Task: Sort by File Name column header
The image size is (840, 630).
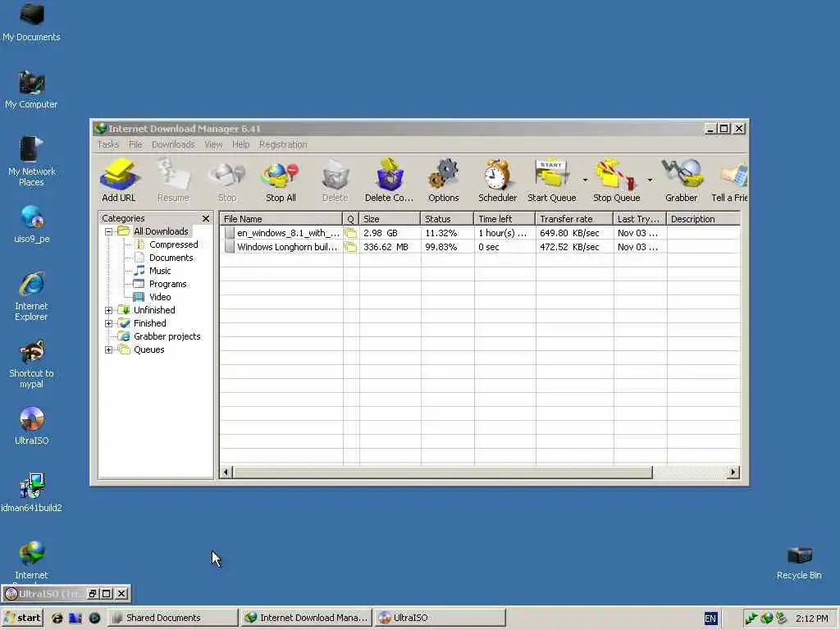Action: coord(281,218)
